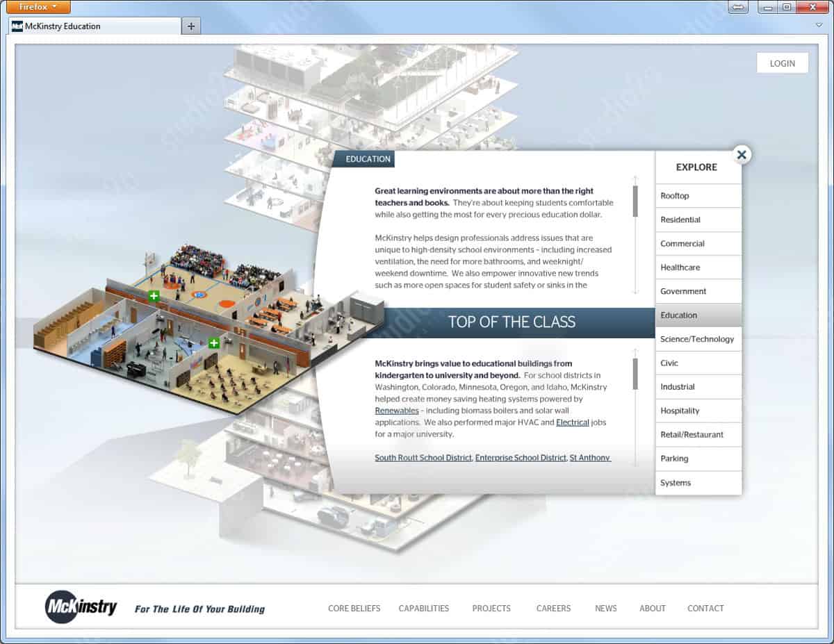Go to CORE BELIEFS in footer navigation
Screen dimensions: 834x644
coord(354,609)
